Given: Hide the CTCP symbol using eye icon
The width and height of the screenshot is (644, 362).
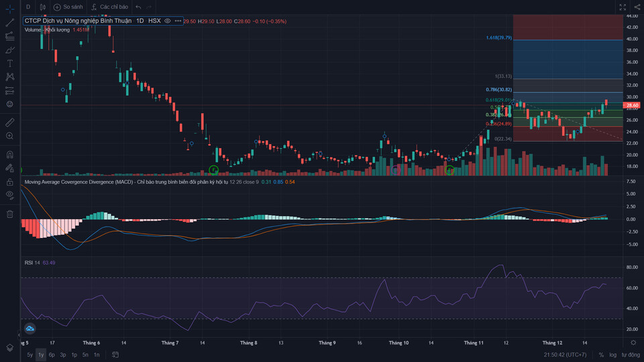Looking at the screenshot, I should (x=168, y=21).
